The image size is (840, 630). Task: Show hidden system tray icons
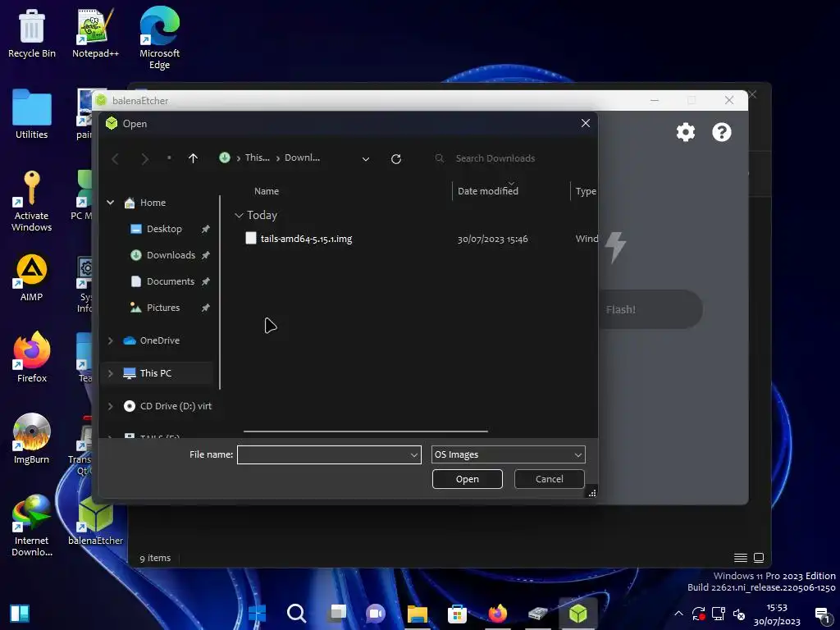[x=678, y=614]
